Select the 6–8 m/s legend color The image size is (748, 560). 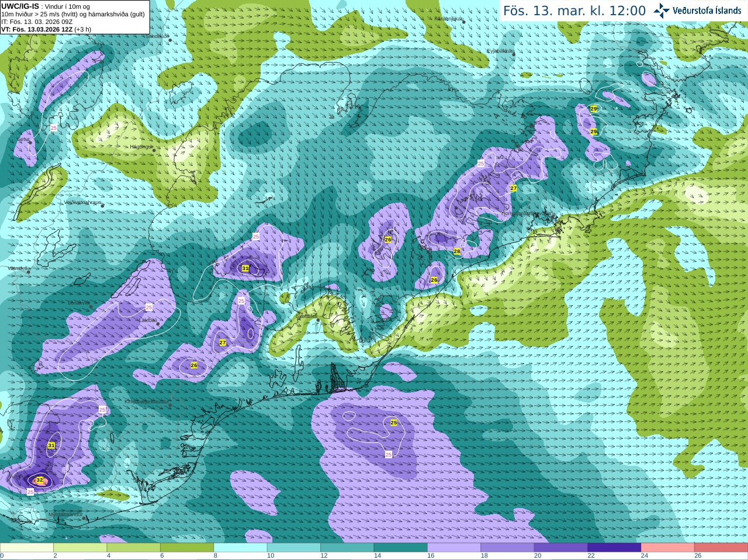coord(187,548)
